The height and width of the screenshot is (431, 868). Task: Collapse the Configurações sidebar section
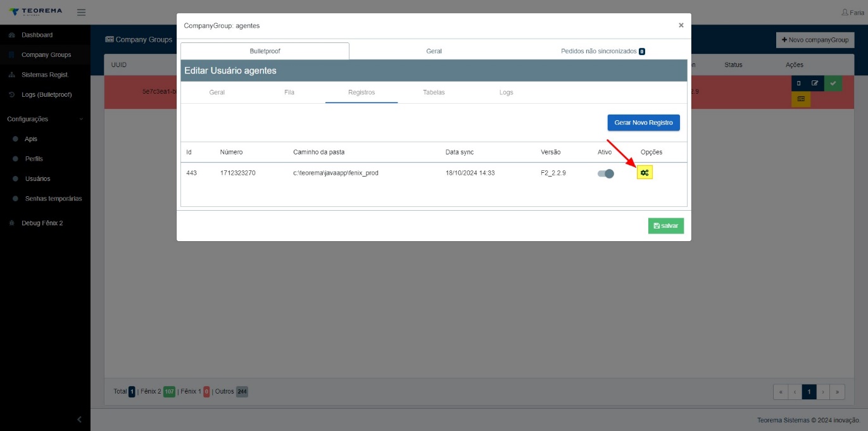(45, 119)
